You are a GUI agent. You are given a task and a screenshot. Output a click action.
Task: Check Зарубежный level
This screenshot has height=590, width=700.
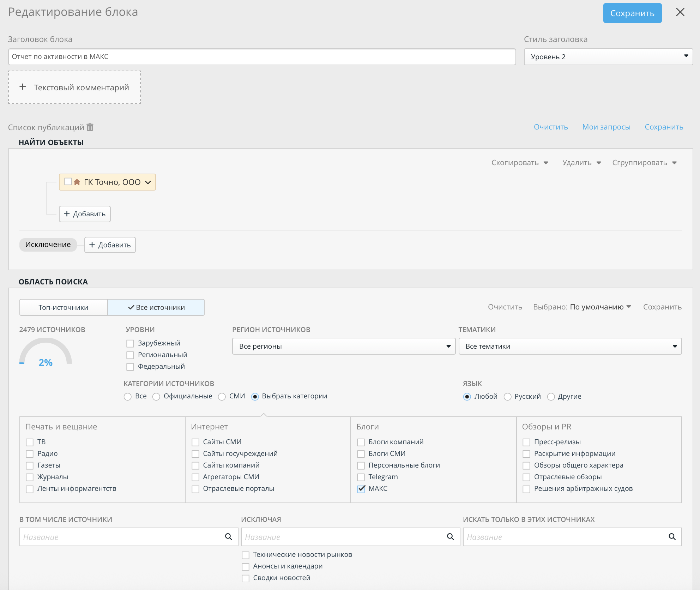tap(130, 343)
